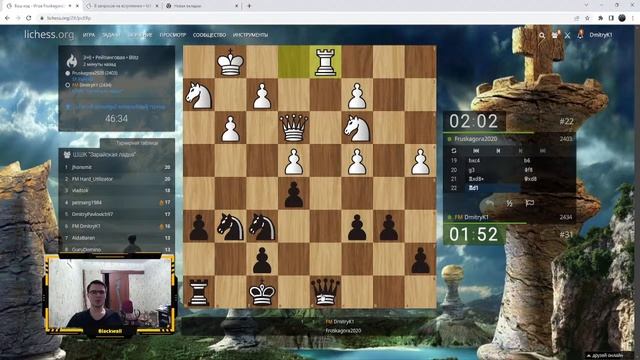This screenshot has width=640, height=360.
Task: Go back in the browser
Action: tap(7, 18)
